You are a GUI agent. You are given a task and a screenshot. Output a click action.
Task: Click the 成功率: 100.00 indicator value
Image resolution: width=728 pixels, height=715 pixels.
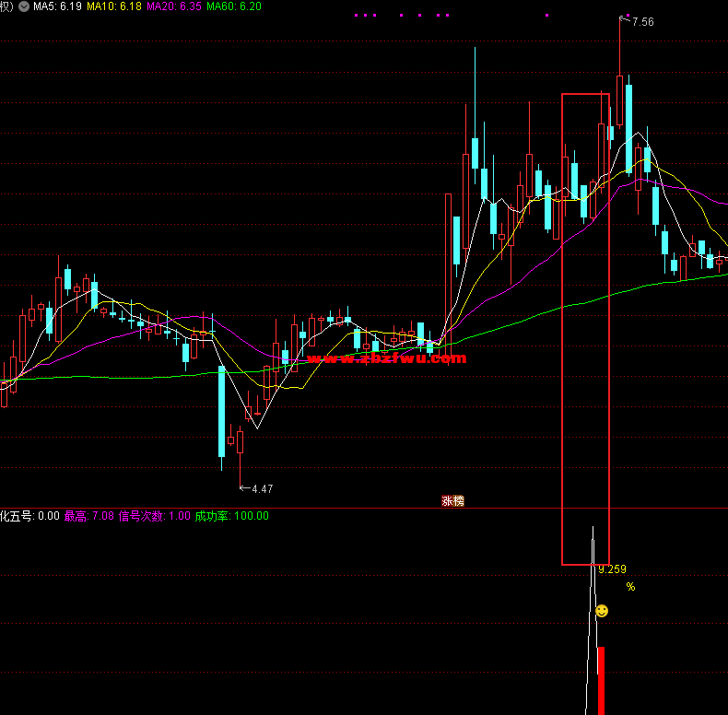[231, 516]
